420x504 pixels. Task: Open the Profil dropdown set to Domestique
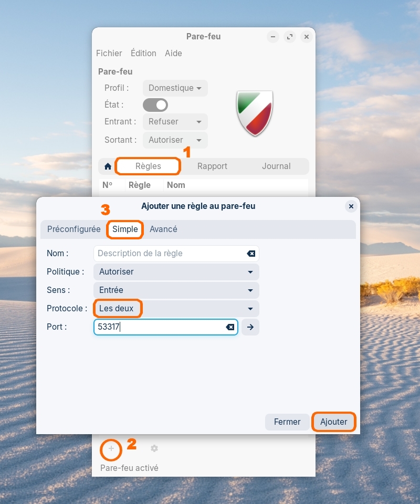pos(175,88)
